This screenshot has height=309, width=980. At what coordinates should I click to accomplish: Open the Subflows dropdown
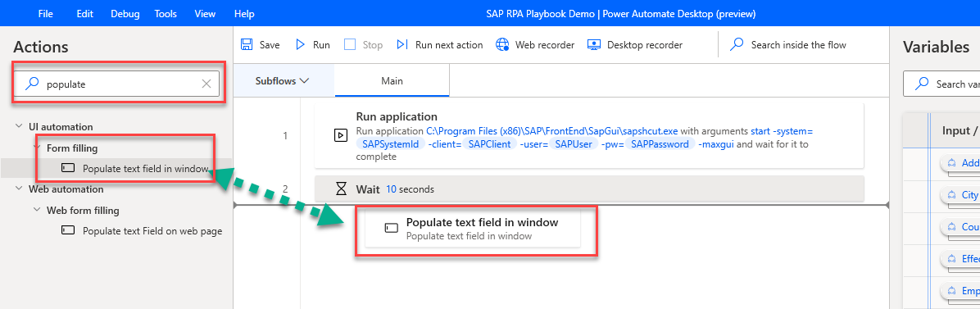284,80
